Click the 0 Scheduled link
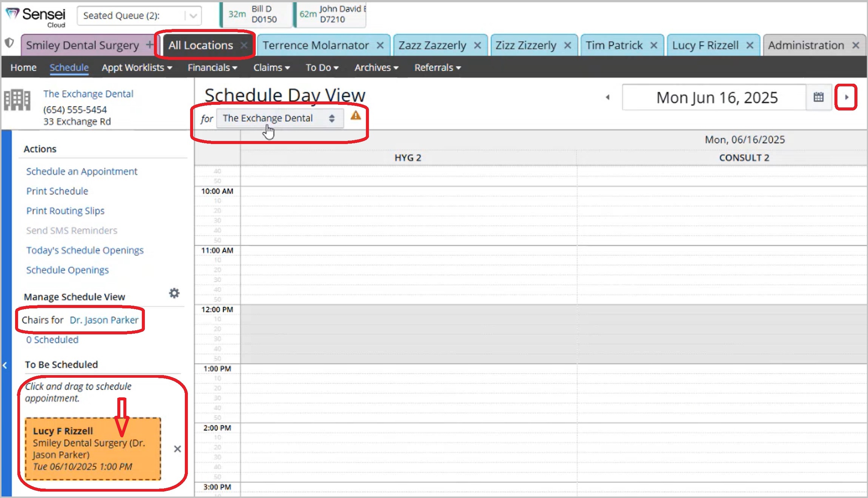The height and width of the screenshot is (498, 868). click(x=52, y=340)
